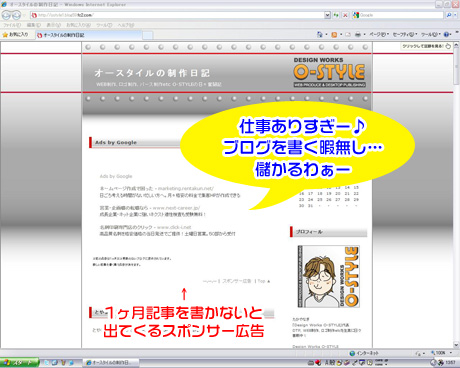Click the Refresh page icon
The image size is (460, 368).
click(336, 15)
